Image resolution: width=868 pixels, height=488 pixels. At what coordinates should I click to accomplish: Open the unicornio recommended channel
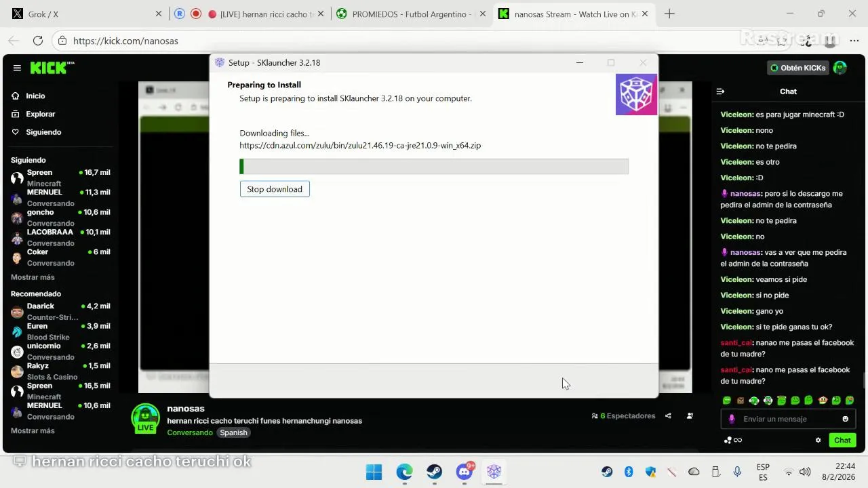(60, 351)
